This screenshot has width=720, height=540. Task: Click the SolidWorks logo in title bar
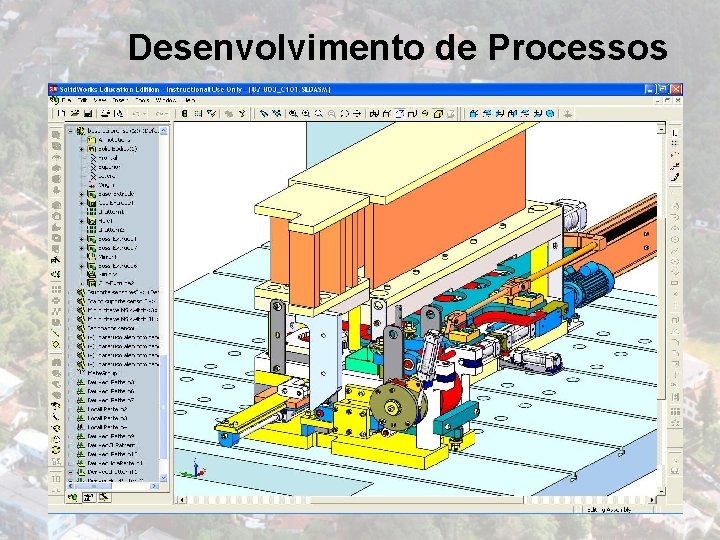pyautogui.click(x=53, y=89)
